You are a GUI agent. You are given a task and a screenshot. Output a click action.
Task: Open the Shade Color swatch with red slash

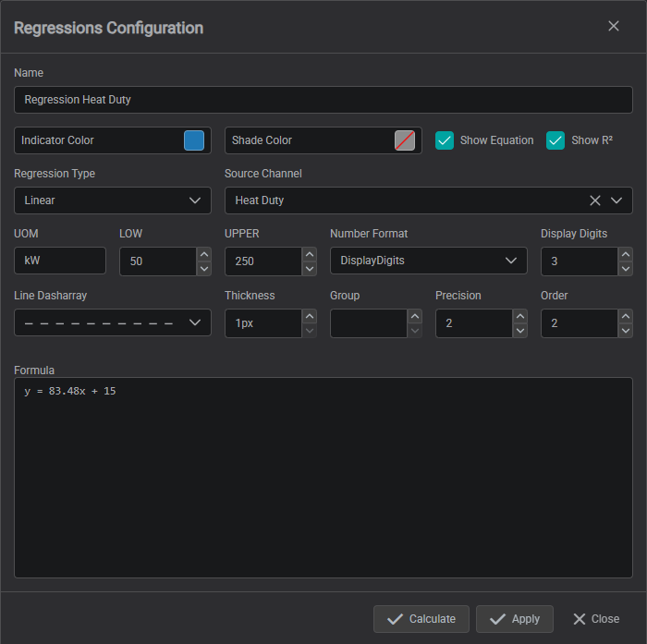405,140
